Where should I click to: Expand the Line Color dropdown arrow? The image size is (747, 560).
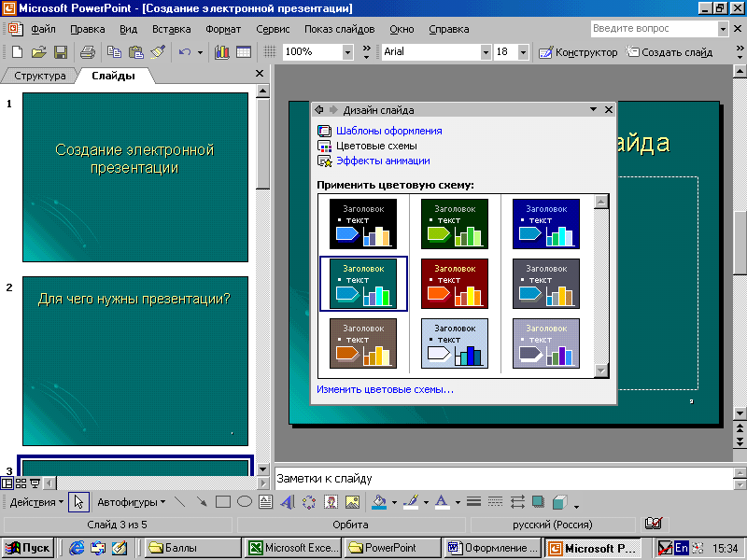tap(426, 502)
